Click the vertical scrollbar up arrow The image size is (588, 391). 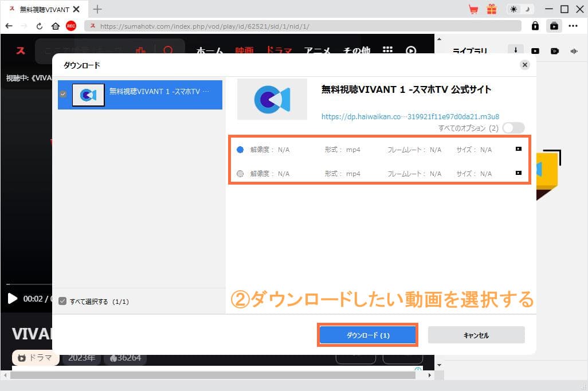pos(439,38)
